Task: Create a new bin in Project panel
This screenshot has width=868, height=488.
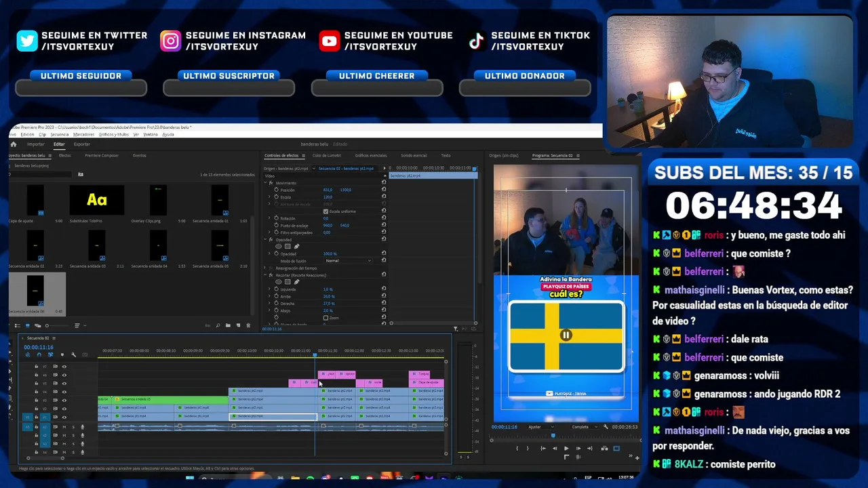Action: tap(228, 325)
